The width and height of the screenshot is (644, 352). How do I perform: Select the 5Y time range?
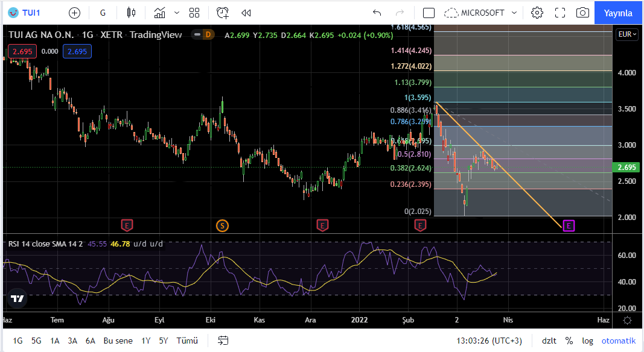tap(164, 341)
